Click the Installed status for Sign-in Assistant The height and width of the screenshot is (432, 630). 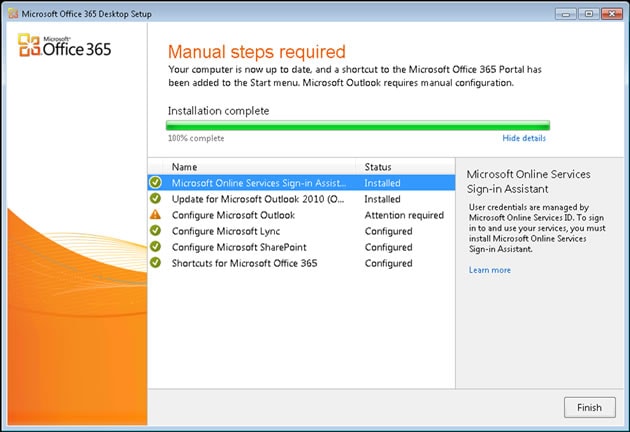(x=382, y=183)
